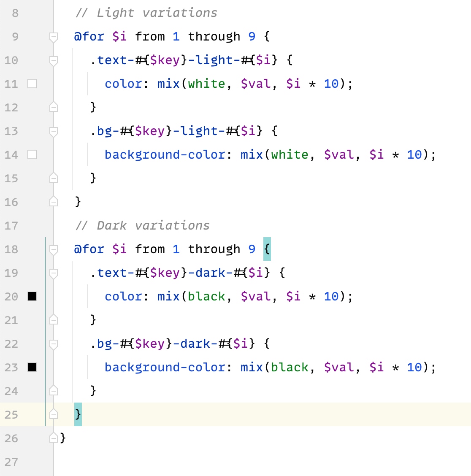Viewport: 471px width, 476px height.
Task: Click line number 27 in gutter
Action: 11,462
